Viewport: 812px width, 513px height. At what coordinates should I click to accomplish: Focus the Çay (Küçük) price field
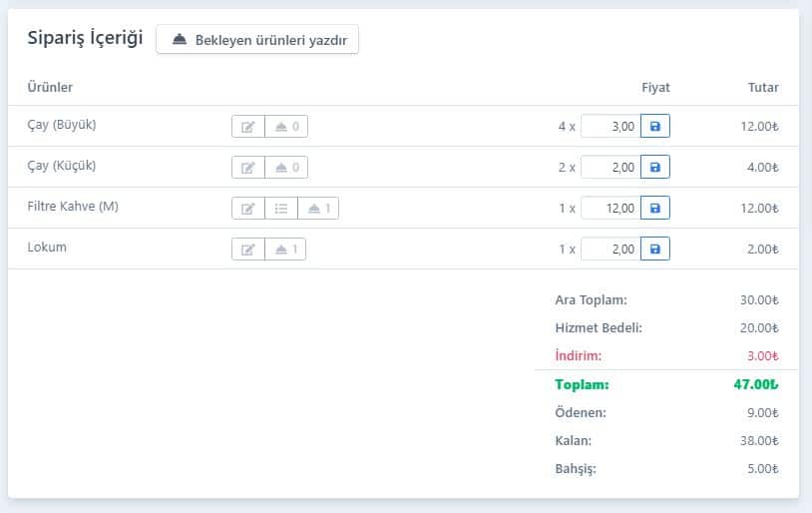pyautogui.click(x=611, y=167)
